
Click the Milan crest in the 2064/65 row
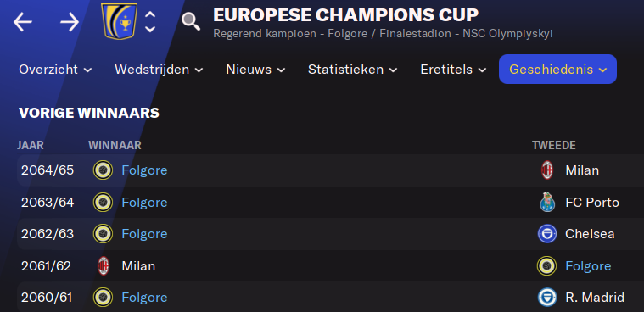[x=546, y=170]
